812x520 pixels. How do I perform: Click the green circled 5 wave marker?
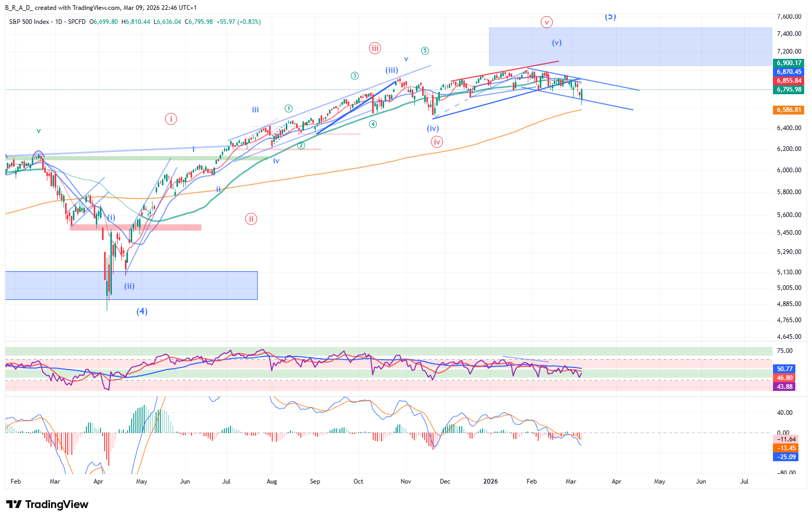tap(425, 50)
